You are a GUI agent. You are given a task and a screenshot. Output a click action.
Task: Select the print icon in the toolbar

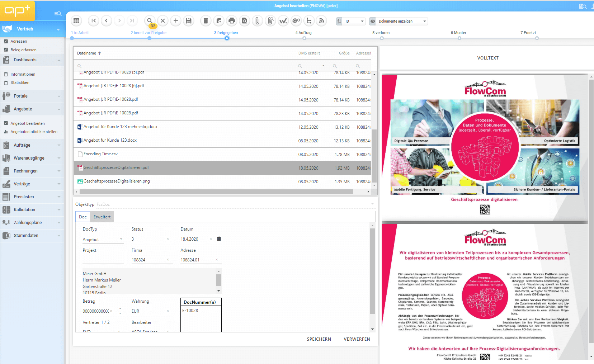(231, 21)
